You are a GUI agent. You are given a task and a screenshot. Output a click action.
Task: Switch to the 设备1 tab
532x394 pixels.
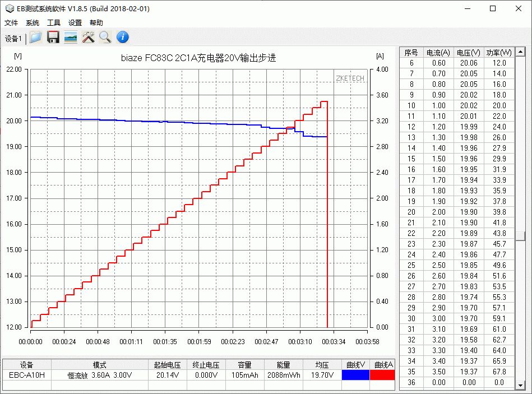tap(13, 39)
